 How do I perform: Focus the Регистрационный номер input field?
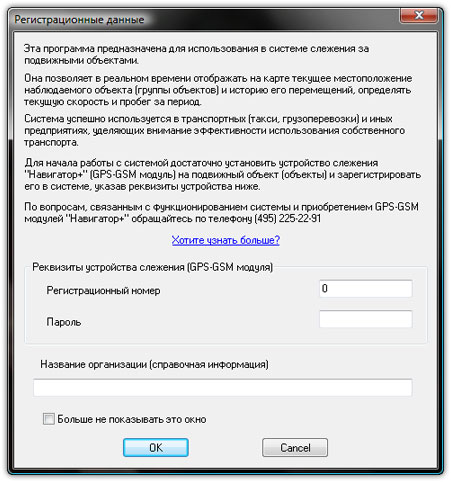pos(366,288)
